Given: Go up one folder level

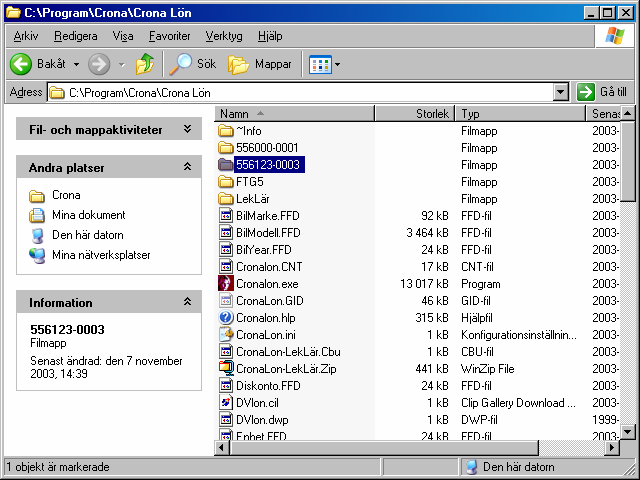Looking at the screenshot, I should click(145, 64).
